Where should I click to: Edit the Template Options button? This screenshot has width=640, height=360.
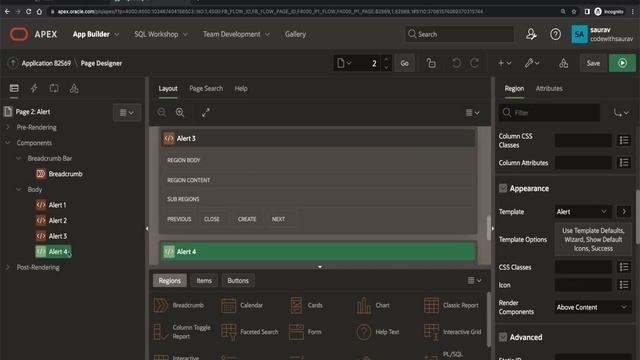[x=593, y=240]
